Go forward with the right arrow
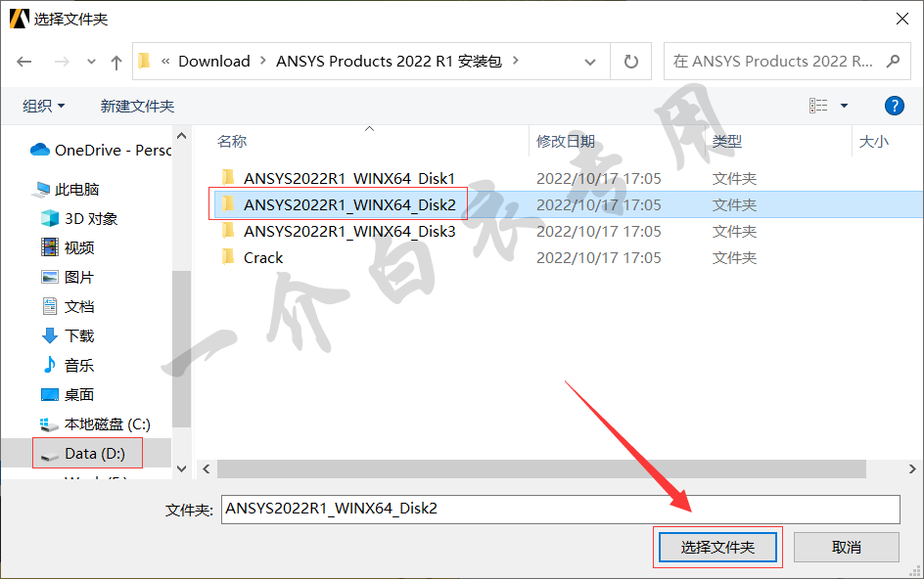The image size is (924, 579). tap(62, 62)
